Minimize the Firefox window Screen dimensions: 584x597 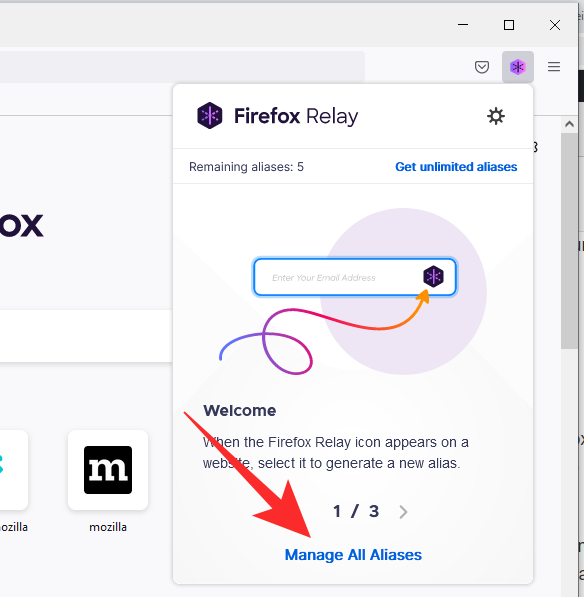pyautogui.click(x=463, y=25)
